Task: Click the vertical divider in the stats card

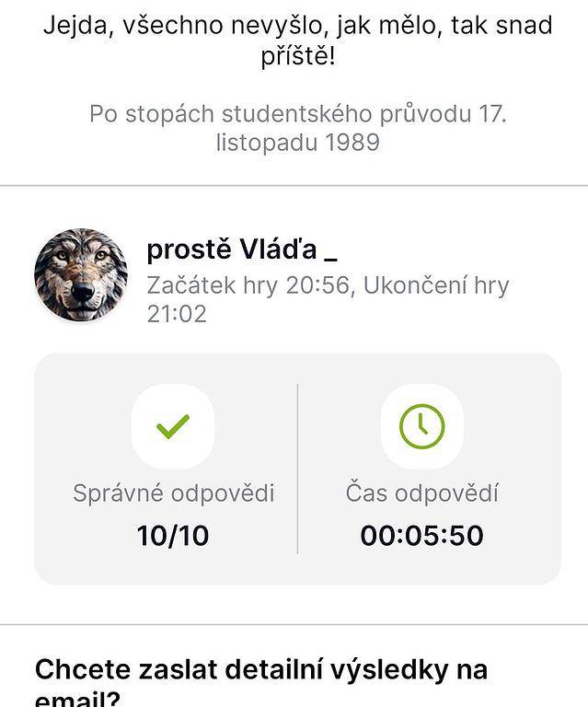Action: [297, 469]
